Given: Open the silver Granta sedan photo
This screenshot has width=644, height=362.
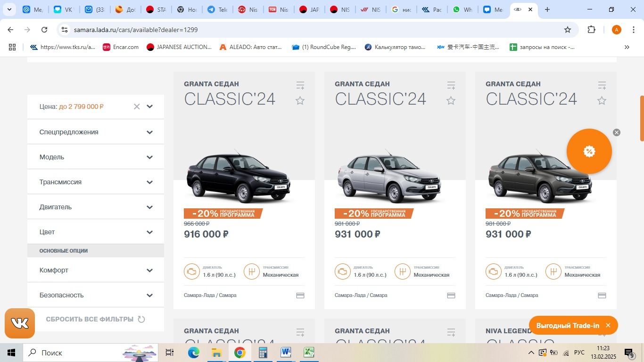Looking at the screenshot, I should point(389,177).
